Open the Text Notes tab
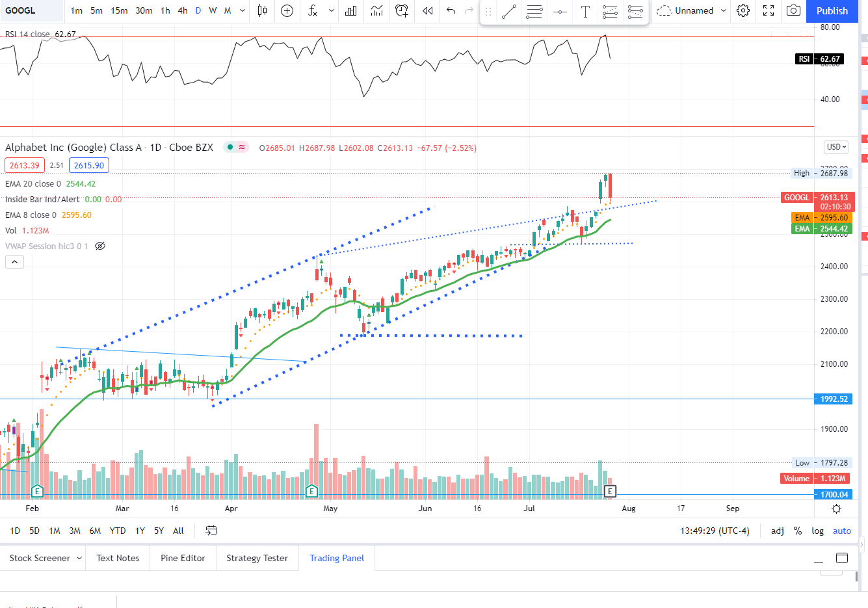This screenshot has height=608, width=868. point(118,558)
